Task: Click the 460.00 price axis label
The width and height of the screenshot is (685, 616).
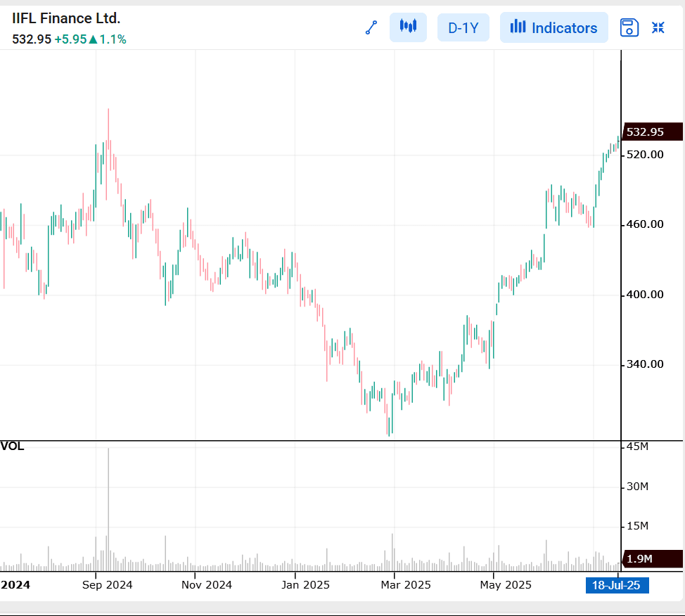Action: (645, 224)
